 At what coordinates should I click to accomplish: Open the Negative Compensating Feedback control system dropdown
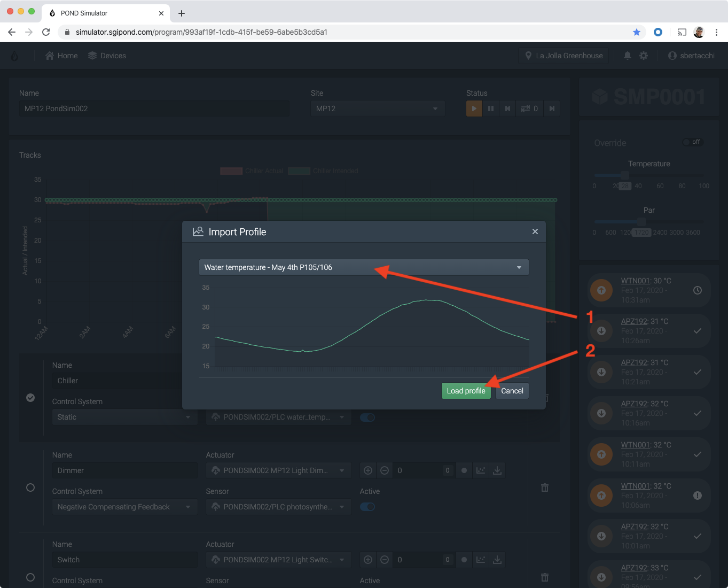124,506
